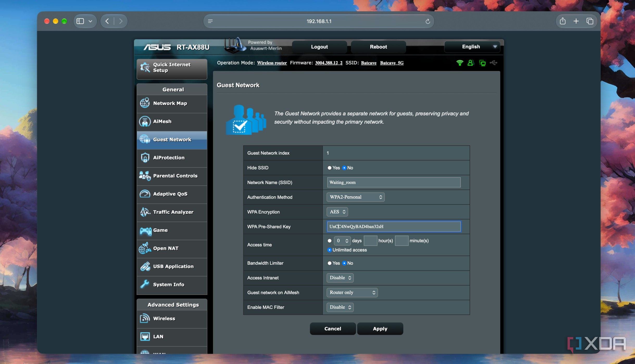Open the Access Intranet Disable dropdown
Screen dimensions: 635x364
coord(340,278)
